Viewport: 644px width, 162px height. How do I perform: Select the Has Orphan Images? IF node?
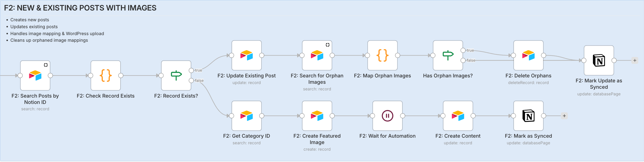point(448,55)
